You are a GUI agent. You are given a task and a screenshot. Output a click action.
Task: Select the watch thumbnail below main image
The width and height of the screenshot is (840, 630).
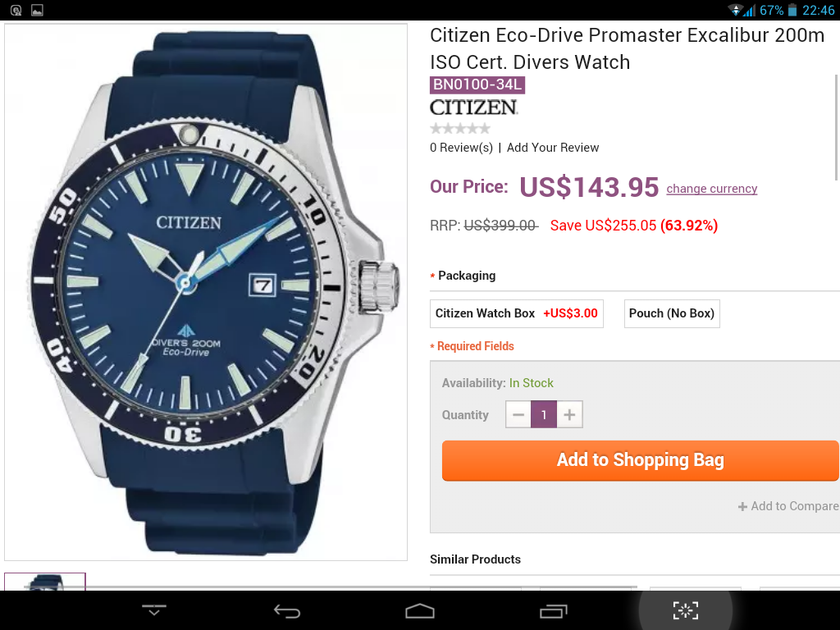45,582
